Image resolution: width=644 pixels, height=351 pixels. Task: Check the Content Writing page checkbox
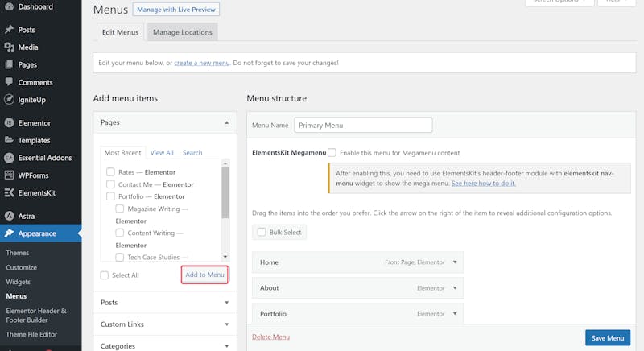coord(119,233)
